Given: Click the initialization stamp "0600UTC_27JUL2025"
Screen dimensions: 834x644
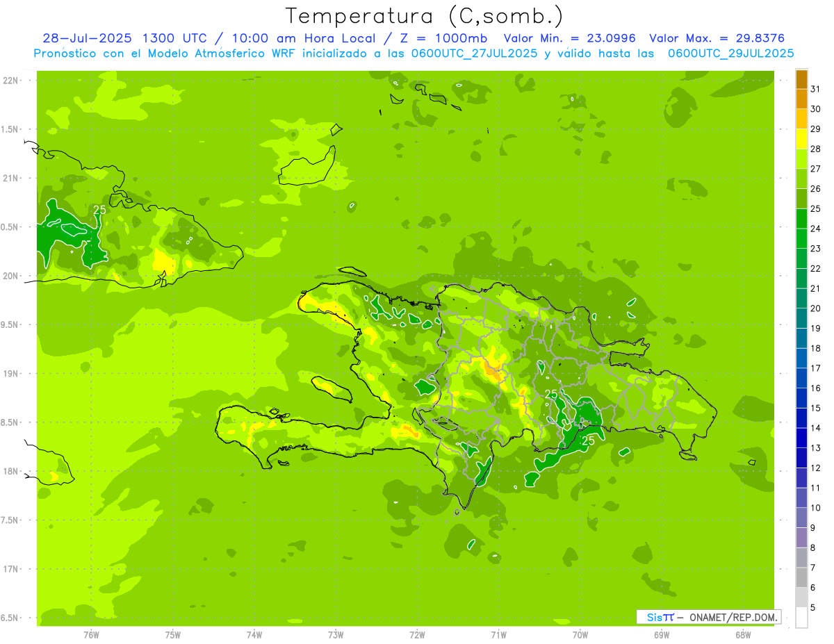Looking at the screenshot, I should (x=475, y=53).
